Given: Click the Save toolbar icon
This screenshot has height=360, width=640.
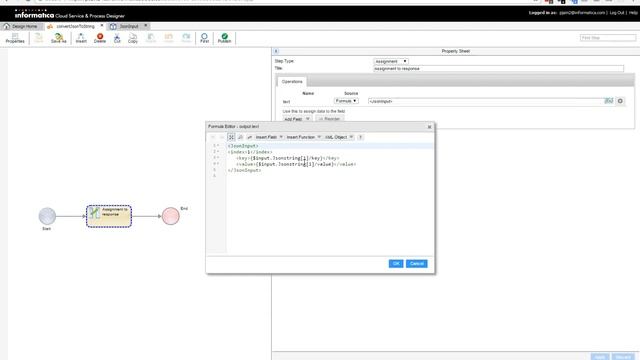Looking at the screenshot, I should [x=39, y=38].
